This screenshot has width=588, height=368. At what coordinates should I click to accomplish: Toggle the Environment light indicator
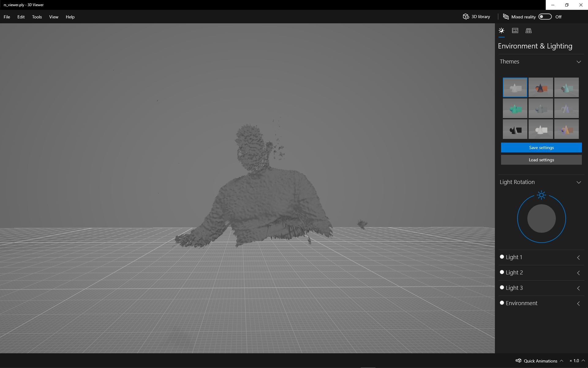[502, 303]
